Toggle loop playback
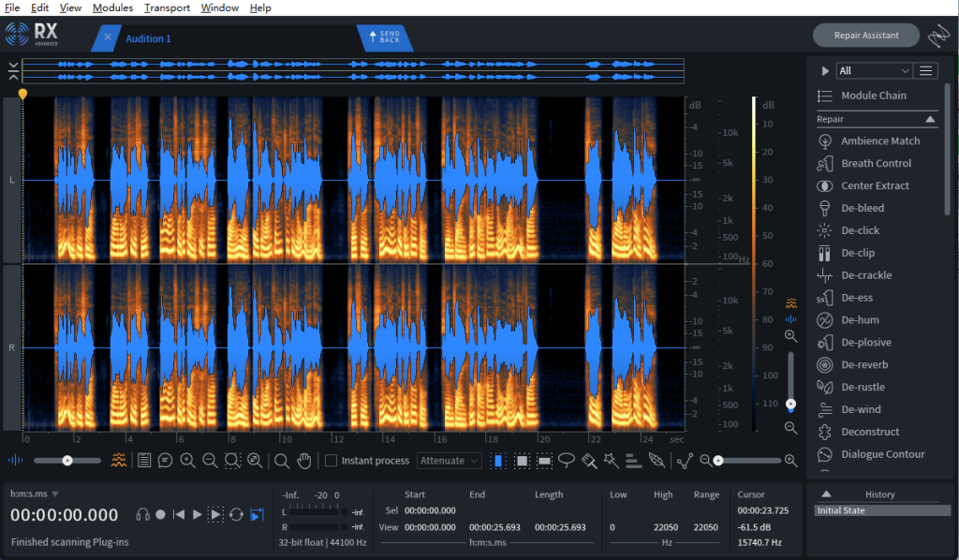 pos(236,515)
